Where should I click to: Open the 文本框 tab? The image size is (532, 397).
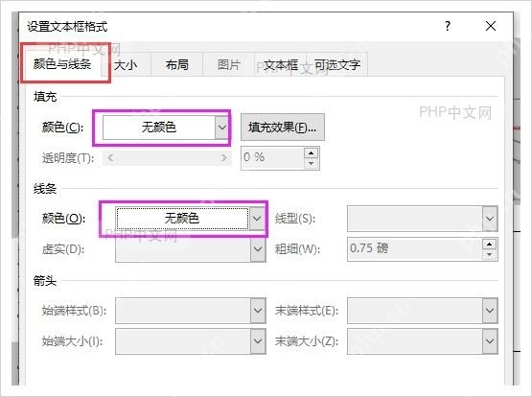[281, 65]
